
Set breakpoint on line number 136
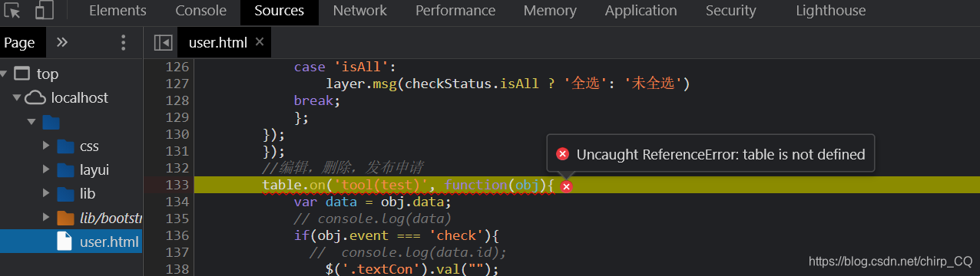[x=177, y=235]
